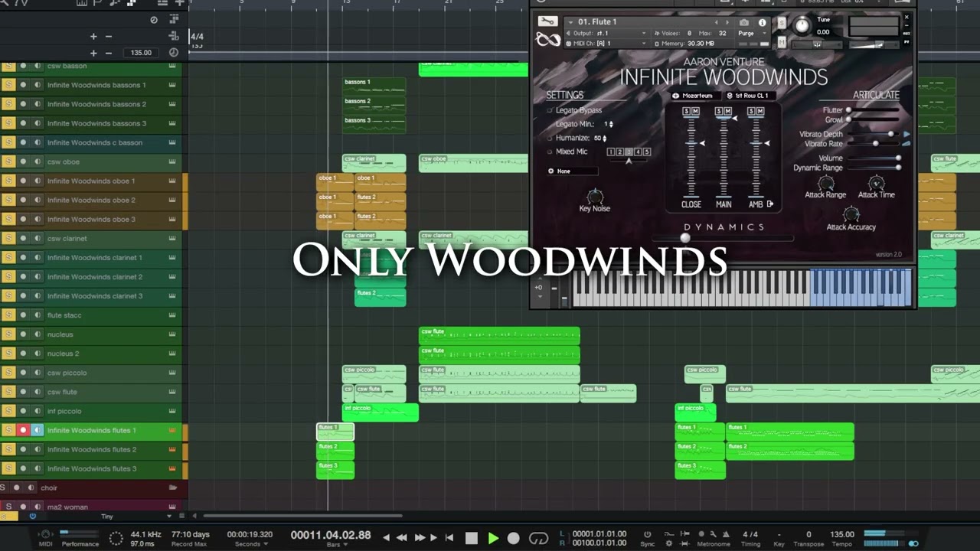Click the Flutter slider handle
This screenshot has height=551, width=980.
(848, 110)
